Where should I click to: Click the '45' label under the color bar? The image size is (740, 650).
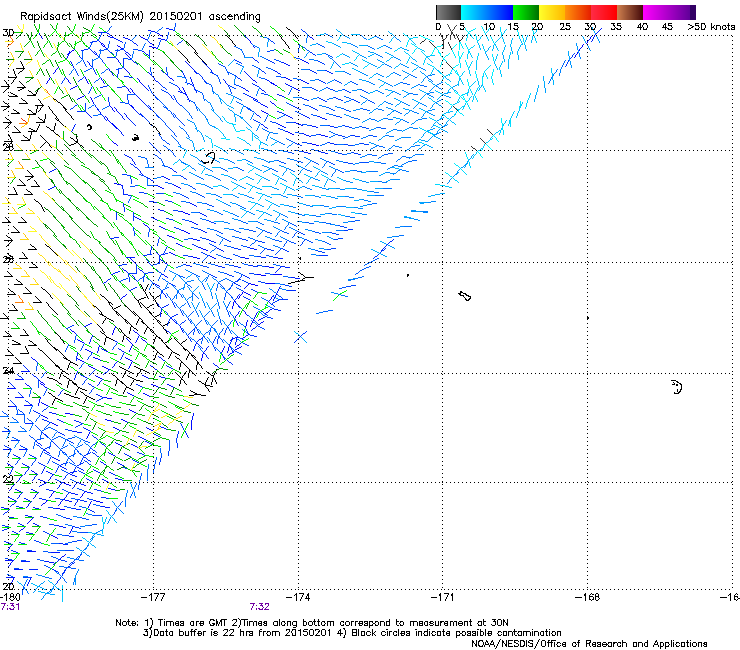[x=667, y=27]
